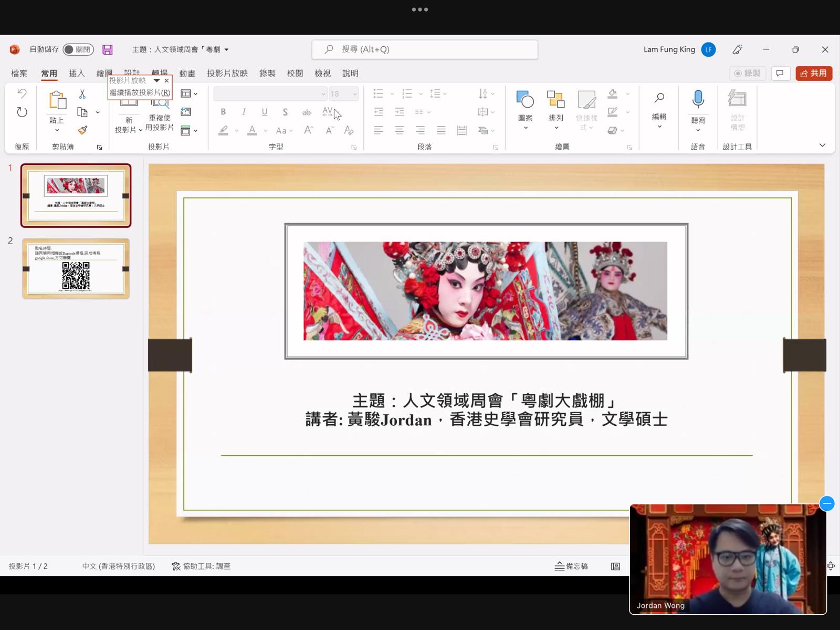Toggle the AutoSave switch

tap(78, 49)
